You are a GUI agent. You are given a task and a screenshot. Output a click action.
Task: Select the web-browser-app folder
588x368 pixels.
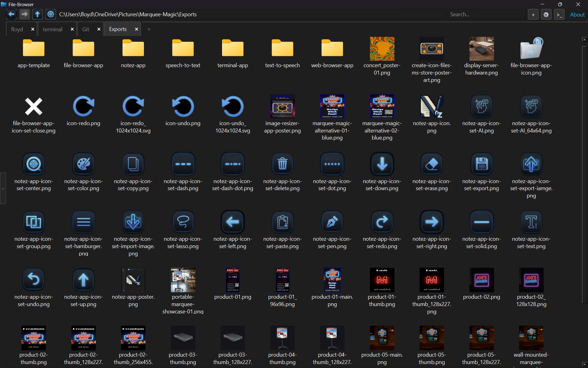(332, 53)
